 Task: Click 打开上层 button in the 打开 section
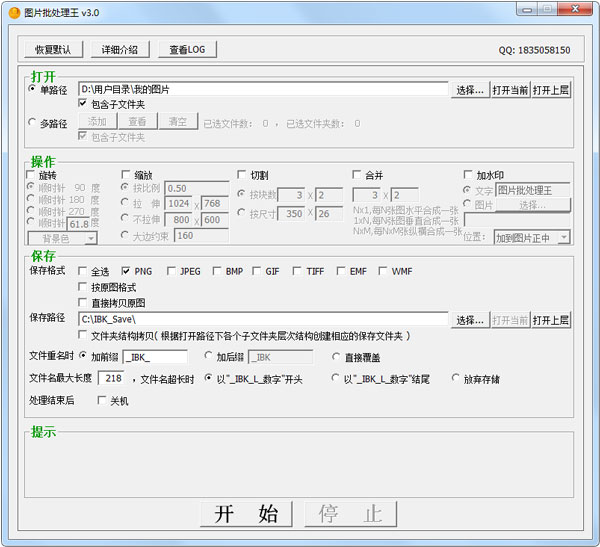(x=551, y=90)
